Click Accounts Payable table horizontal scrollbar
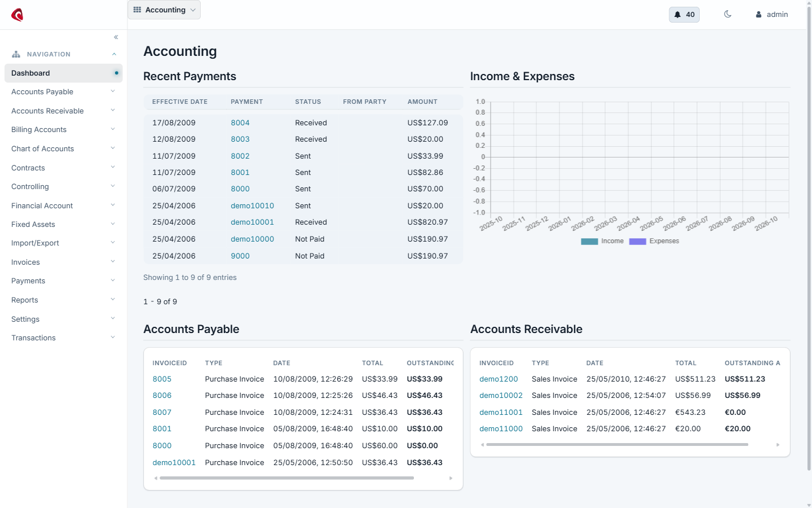The width and height of the screenshot is (812, 508). click(286, 478)
